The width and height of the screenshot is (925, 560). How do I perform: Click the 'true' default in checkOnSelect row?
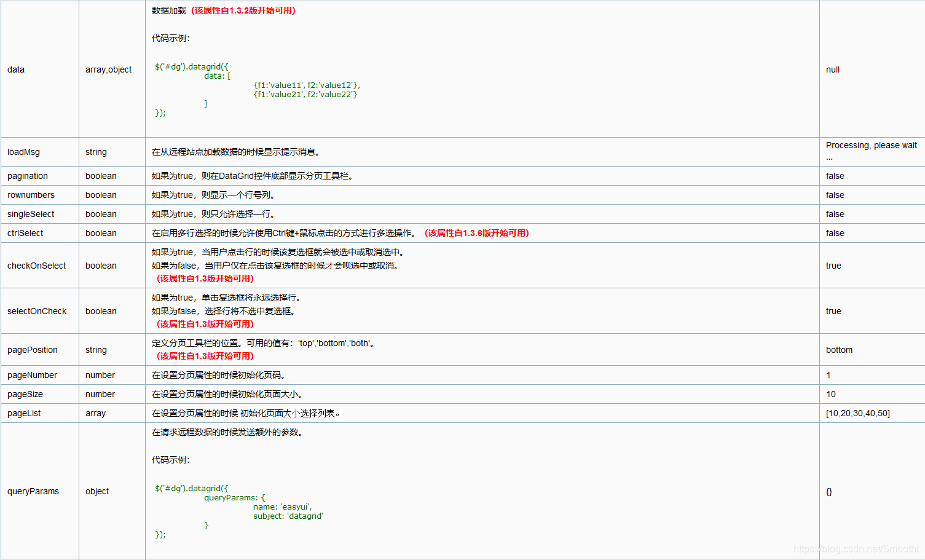click(x=833, y=266)
